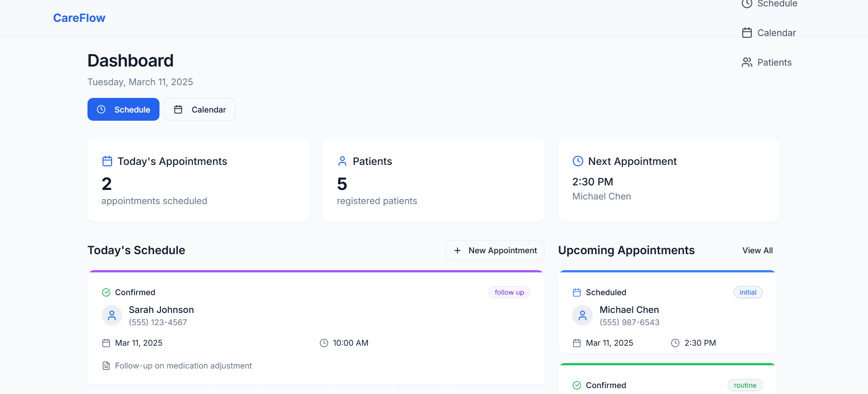868x394 pixels.
Task: Click the Confirmed check icon for Sarah Johnson
Action: coord(106,292)
